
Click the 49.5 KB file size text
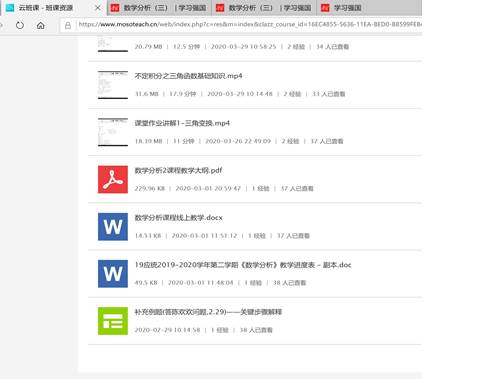click(x=146, y=283)
